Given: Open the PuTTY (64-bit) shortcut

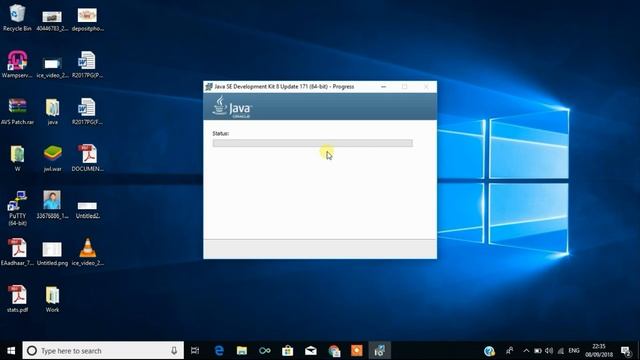Looking at the screenshot, I should (x=17, y=208).
